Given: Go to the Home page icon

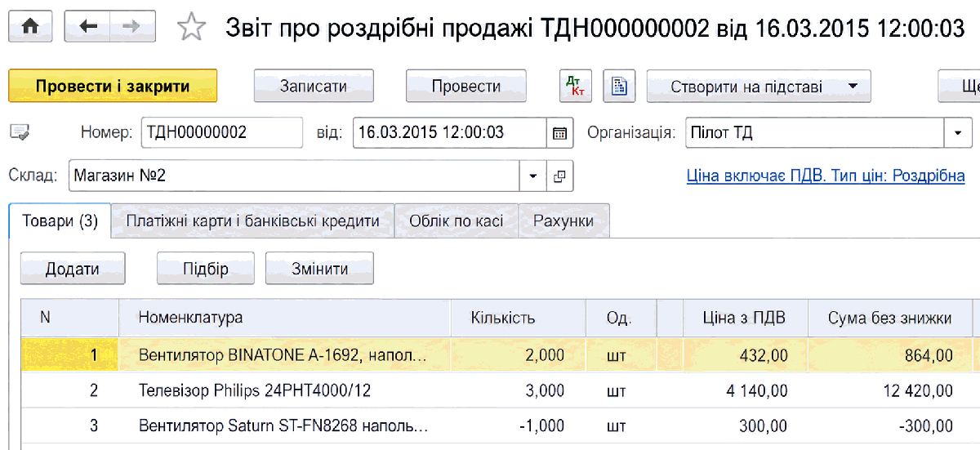Looking at the screenshot, I should (30, 27).
